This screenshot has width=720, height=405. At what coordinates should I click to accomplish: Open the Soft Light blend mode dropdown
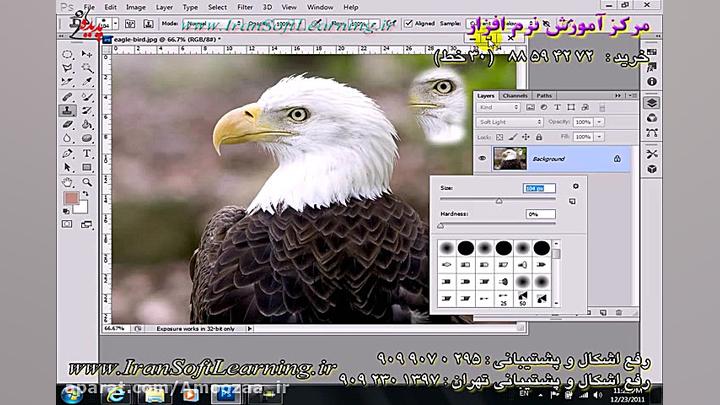click(x=510, y=122)
